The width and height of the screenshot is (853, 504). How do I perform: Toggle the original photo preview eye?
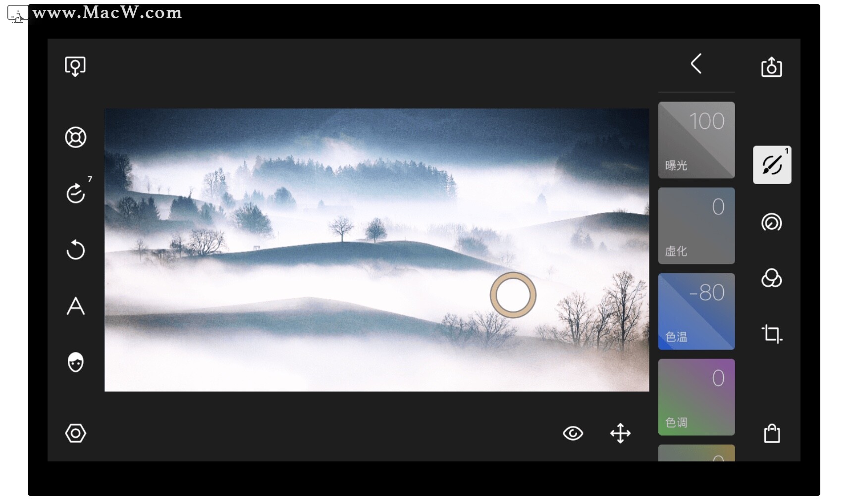573,433
